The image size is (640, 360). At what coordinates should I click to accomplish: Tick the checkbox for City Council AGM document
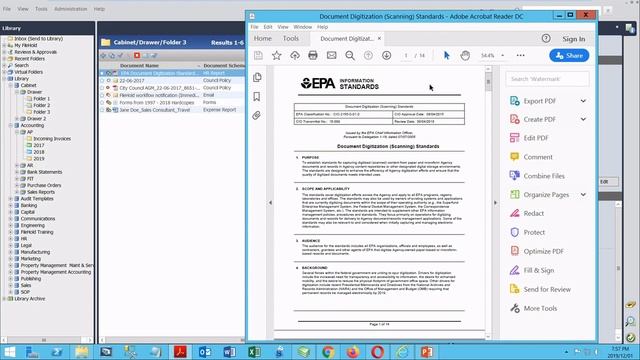point(102,88)
